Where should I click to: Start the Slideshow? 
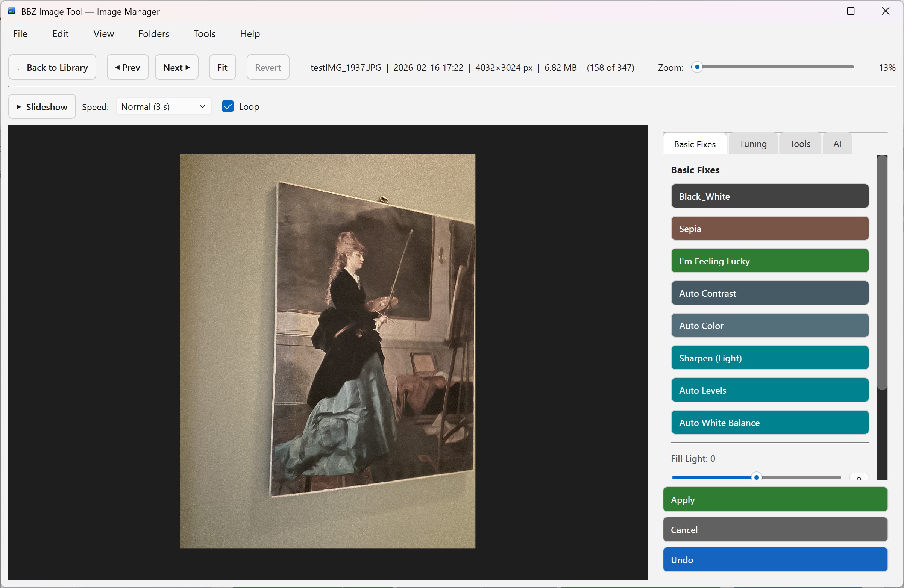point(42,107)
